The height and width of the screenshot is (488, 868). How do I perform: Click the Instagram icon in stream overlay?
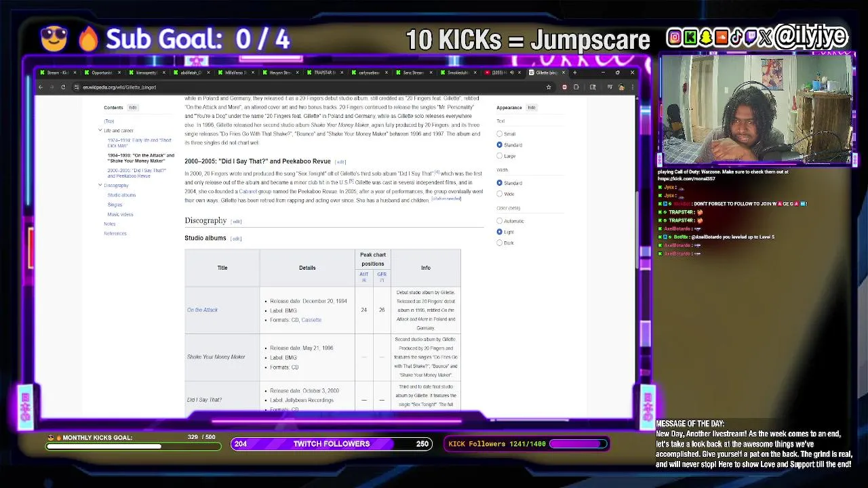click(674, 38)
